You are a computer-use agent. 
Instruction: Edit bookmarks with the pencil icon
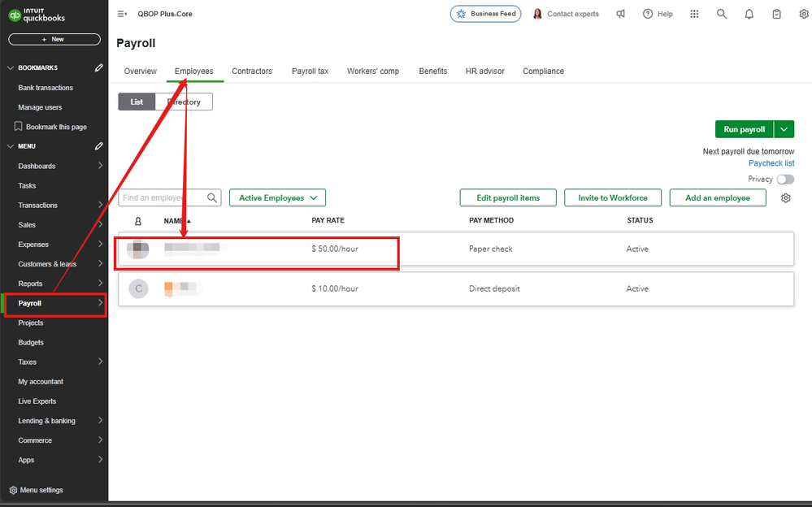pyautogui.click(x=99, y=67)
